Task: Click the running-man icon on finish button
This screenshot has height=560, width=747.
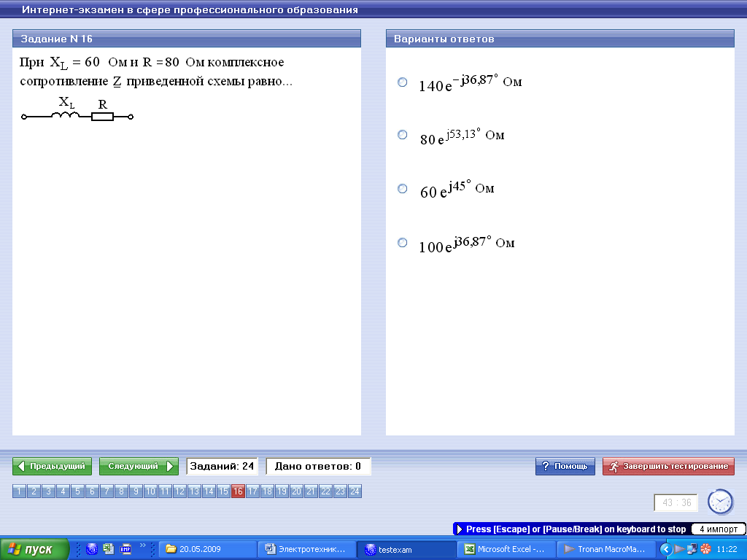Action: pyautogui.click(x=614, y=467)
